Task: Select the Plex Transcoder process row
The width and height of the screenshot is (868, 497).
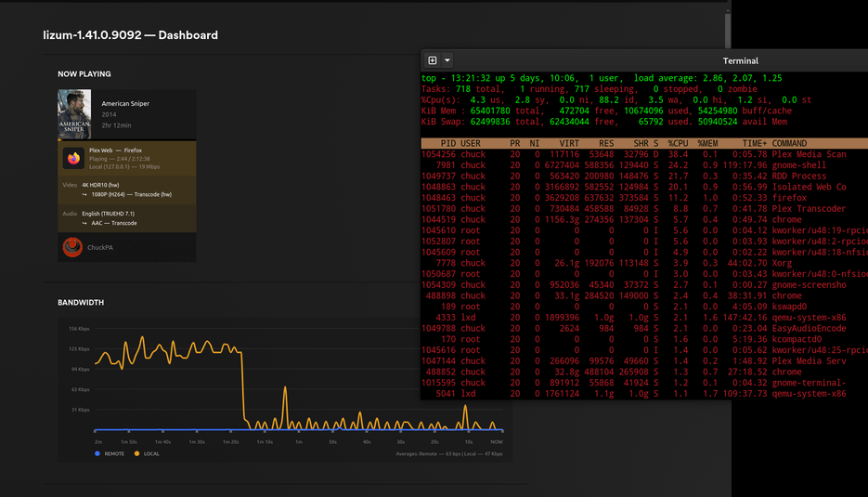Action: click(x=644, y=209)
